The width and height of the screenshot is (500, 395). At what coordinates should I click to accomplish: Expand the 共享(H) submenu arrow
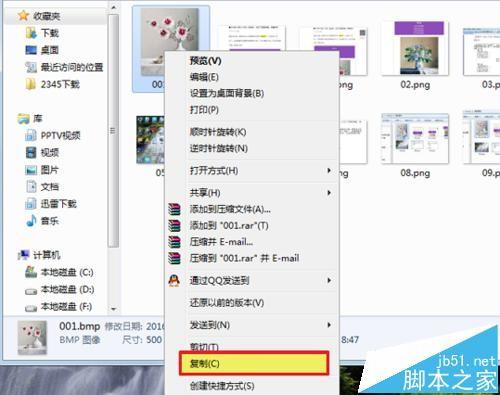tap(329, 193)
